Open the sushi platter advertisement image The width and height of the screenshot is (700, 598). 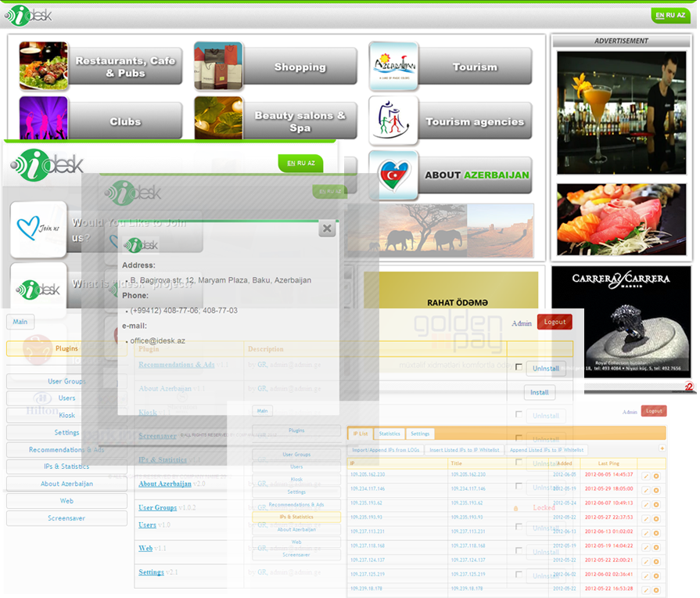[622, 219]
